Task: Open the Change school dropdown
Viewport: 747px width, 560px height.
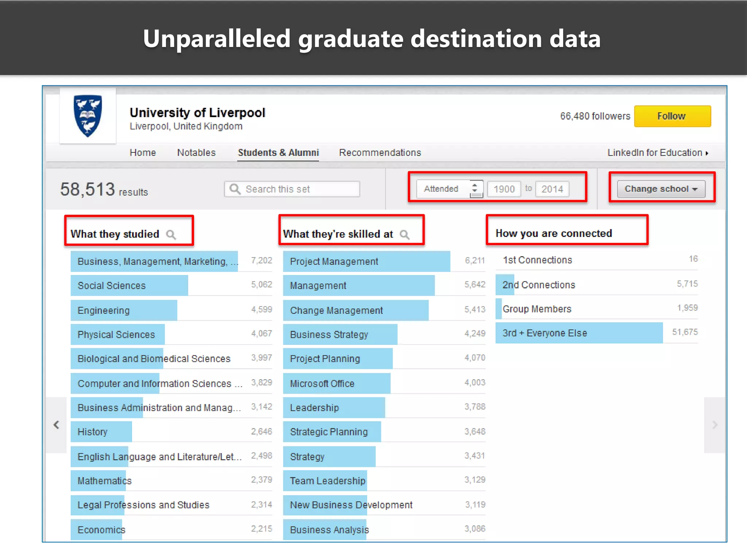Action: [x=661, y=189]
